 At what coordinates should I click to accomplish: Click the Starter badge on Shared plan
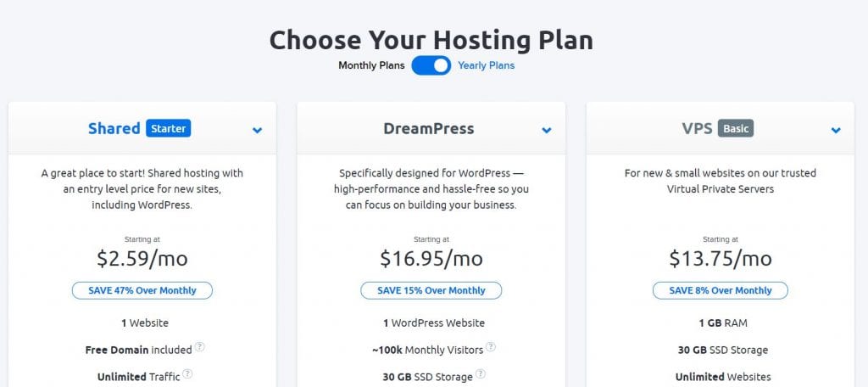tap(169, 129)
